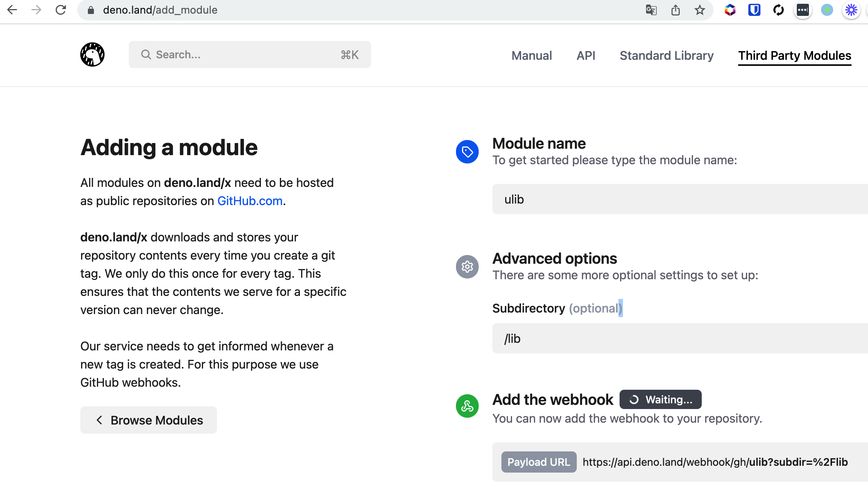The image size is (868, 504).
Task: Reload the page
Action: click(61, 10)
